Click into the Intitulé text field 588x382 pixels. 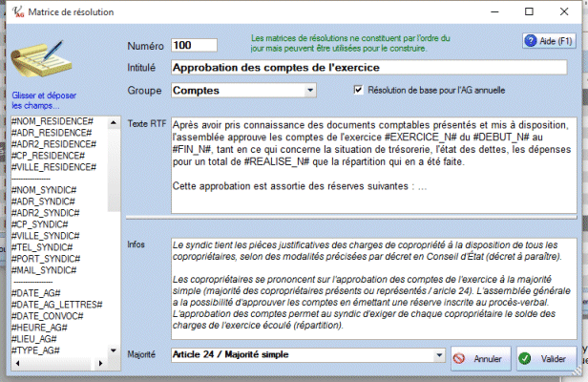click(x=369, y=68)
